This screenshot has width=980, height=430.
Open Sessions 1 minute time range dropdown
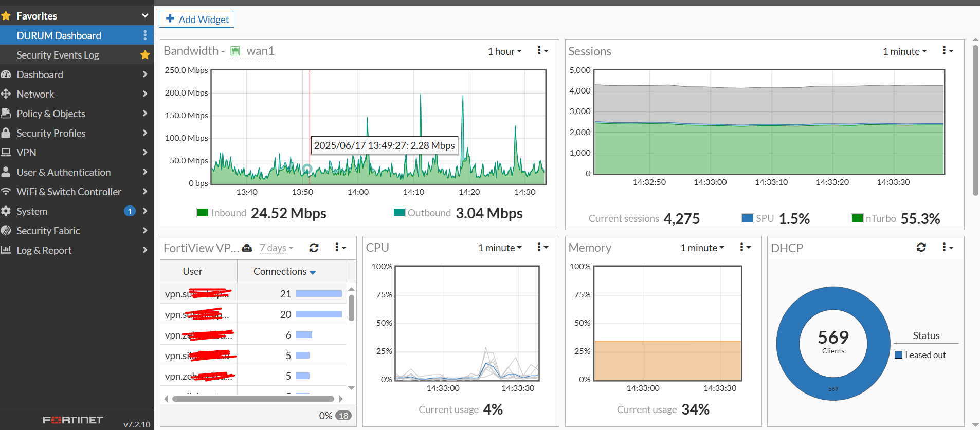coord(905,51)
